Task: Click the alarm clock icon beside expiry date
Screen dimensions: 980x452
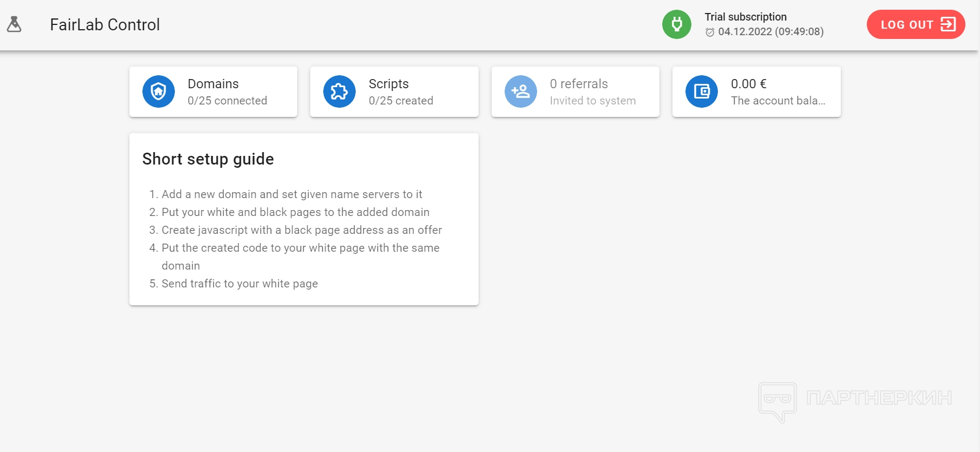Action: pos(710,32)
